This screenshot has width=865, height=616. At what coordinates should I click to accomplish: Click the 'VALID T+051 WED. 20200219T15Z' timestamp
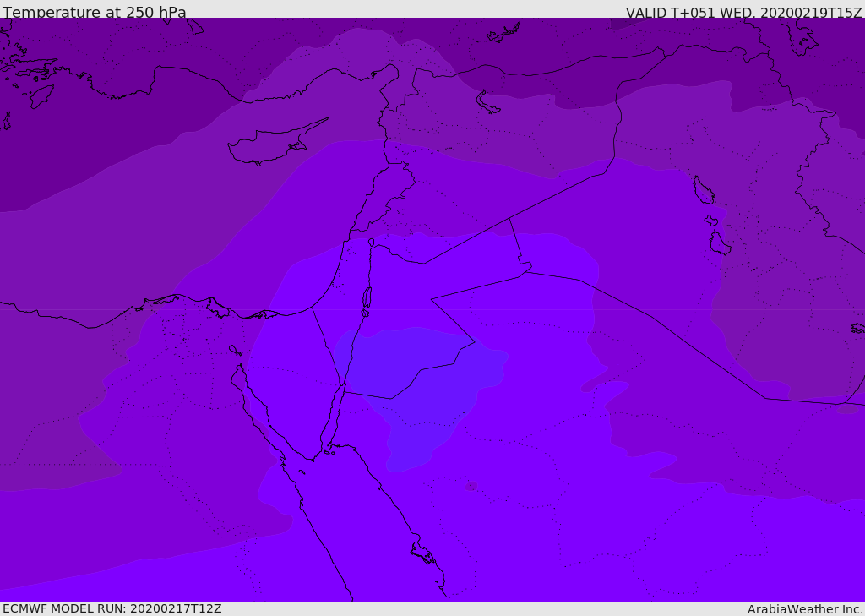(743, 13)
